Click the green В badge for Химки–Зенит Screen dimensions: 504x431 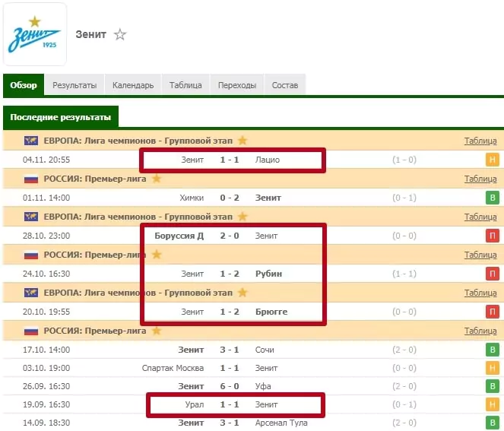click(493, 198)
